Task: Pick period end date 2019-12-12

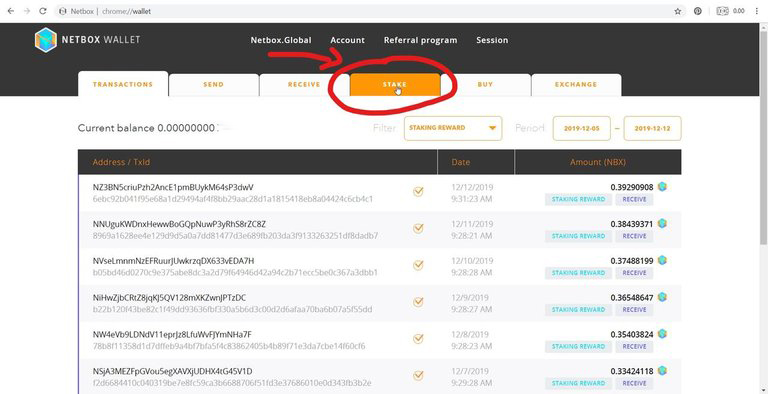Action: (x=652, y=128)
